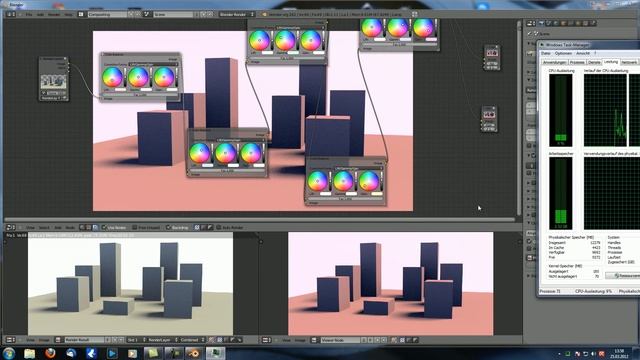Click Fac slider on leftmost Color Balance node
Viewport: 640px width, 360px height.
(140, 95)
